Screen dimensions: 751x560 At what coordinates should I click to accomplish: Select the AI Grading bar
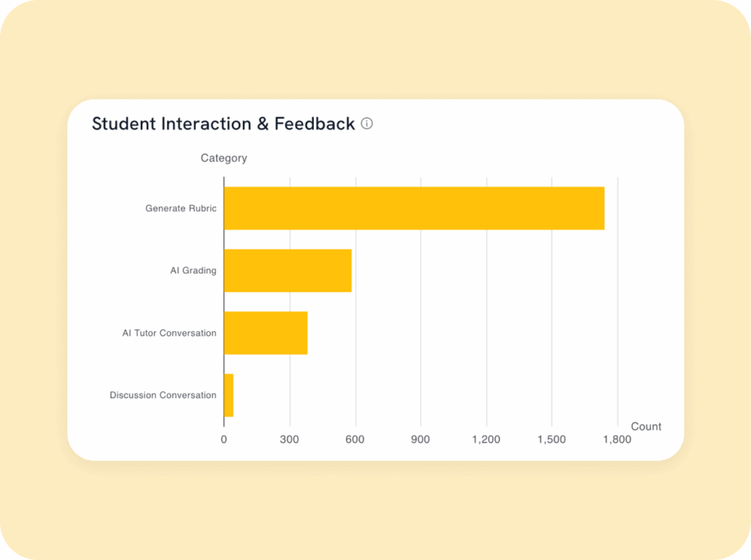287,270
